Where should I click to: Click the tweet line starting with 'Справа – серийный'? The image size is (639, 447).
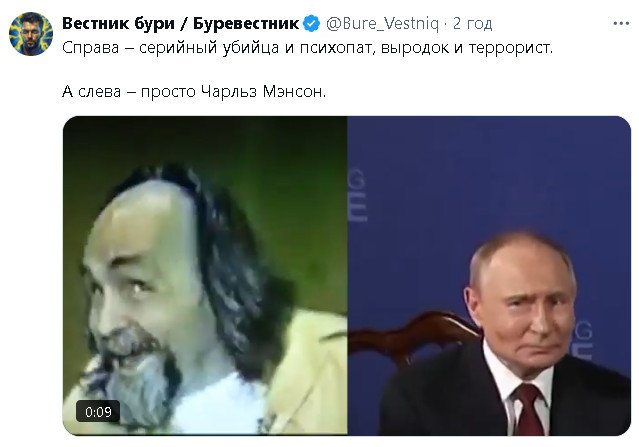click(x=308, y=48)
